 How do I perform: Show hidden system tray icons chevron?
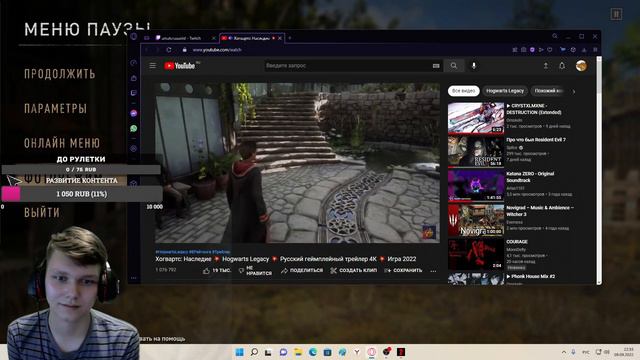[x=564, y=352]
